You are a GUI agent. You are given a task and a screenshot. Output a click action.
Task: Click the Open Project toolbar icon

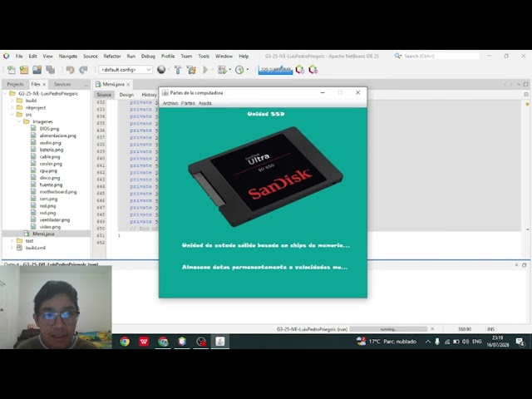pyautogui.click(x=37, y=70)
